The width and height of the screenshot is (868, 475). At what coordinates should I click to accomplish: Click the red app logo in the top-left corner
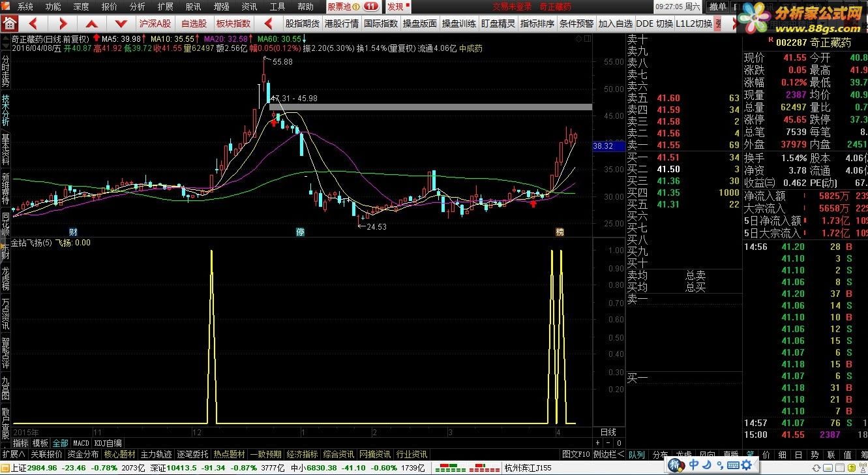coord(7,7)
